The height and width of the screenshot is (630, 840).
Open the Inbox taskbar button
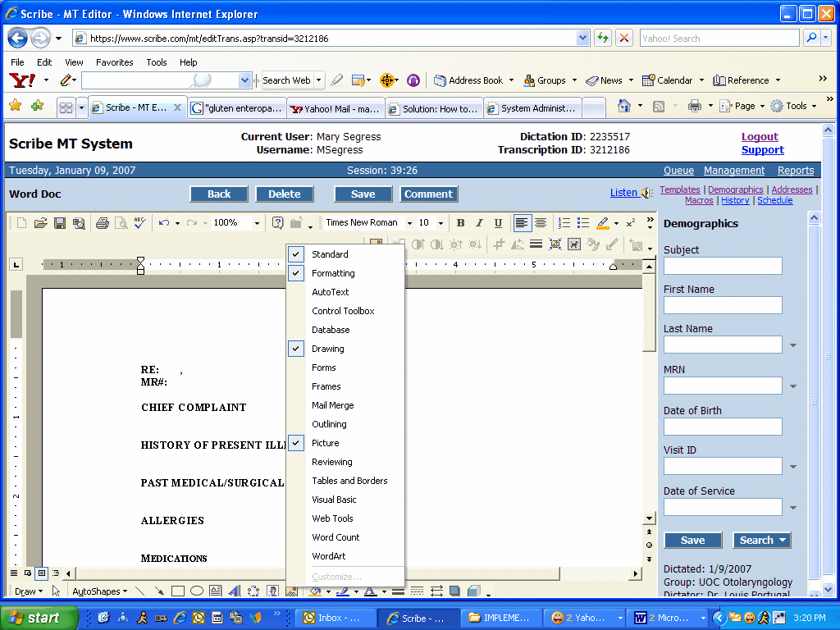[x=336, y=618]
